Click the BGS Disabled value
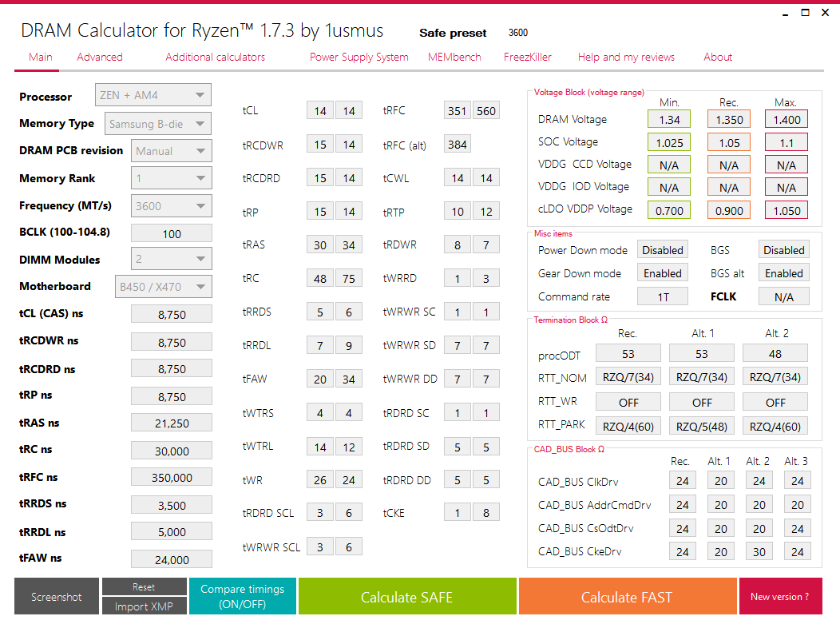 (x=784, y=250)
